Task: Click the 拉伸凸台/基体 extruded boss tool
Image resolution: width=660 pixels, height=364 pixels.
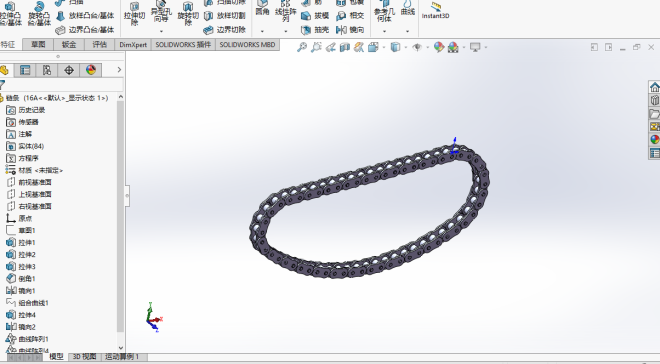Action: 10,14
